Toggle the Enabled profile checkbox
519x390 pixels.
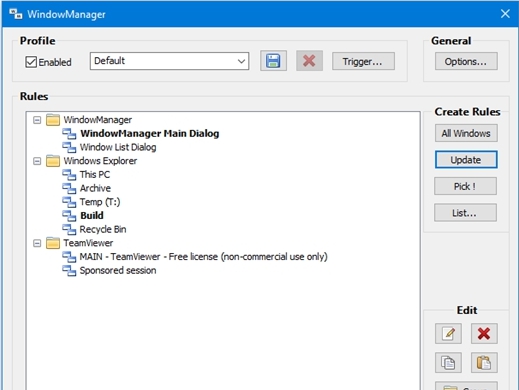pos(31,62)
